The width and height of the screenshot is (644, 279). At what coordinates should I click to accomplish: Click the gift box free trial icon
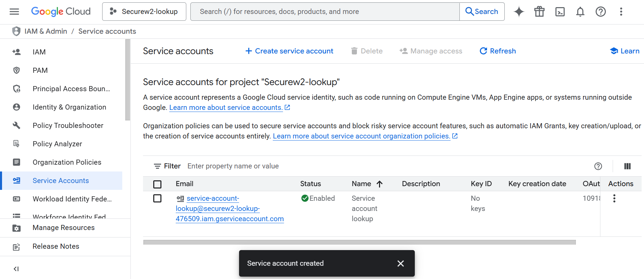click(x=539, y=12)
